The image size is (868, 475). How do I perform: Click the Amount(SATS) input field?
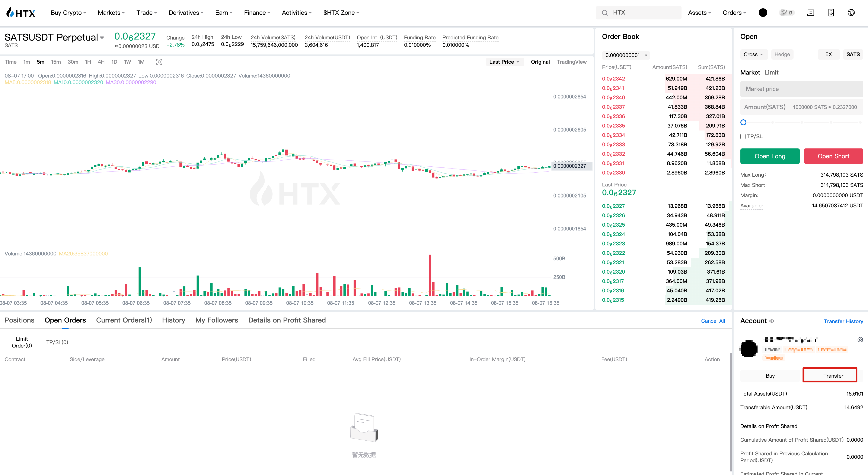coord(802,107)
